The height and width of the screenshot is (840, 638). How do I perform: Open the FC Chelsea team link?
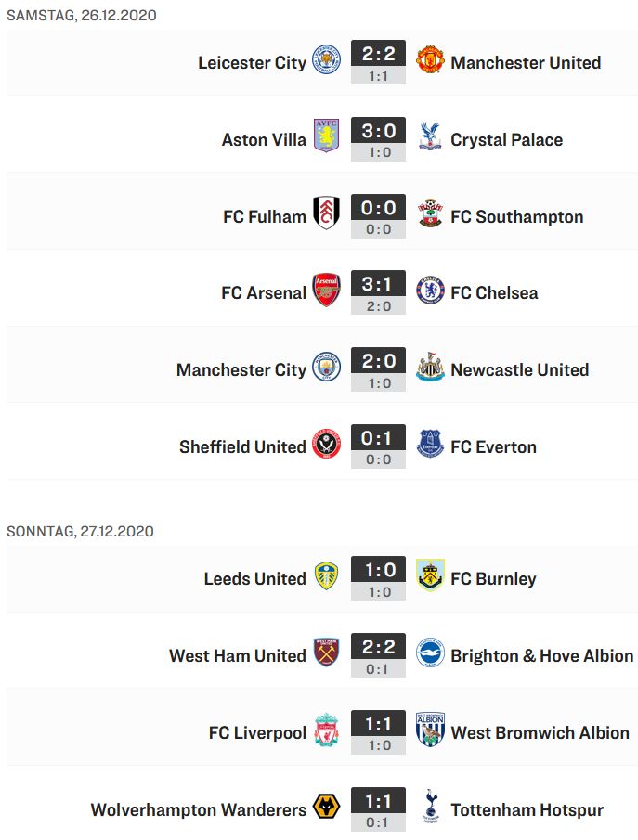(x=494, y=293)
